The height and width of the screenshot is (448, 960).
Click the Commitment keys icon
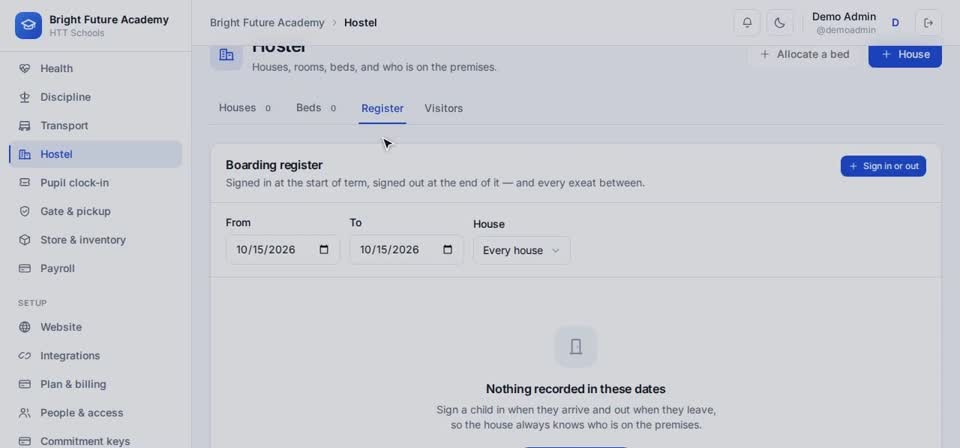(x=24, y=441)
